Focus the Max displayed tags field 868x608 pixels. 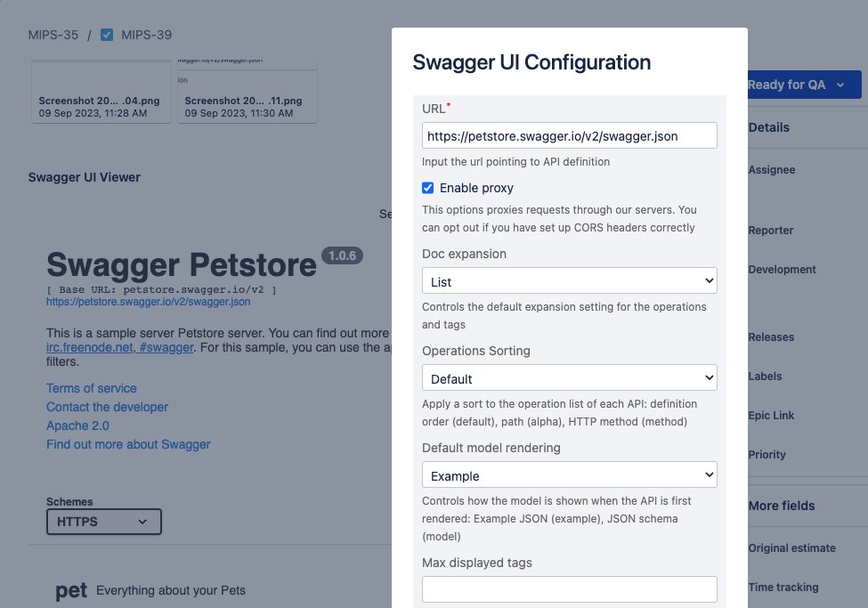569,589
